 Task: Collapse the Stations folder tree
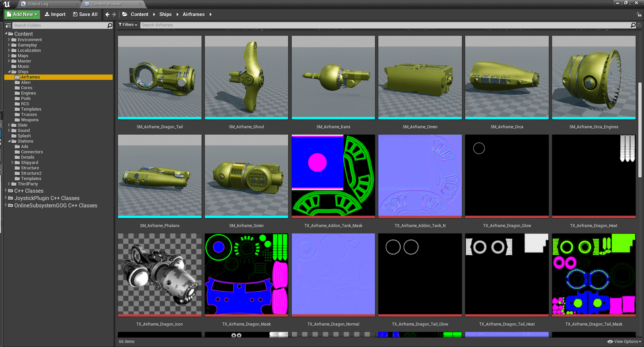(x=9, y=141)
